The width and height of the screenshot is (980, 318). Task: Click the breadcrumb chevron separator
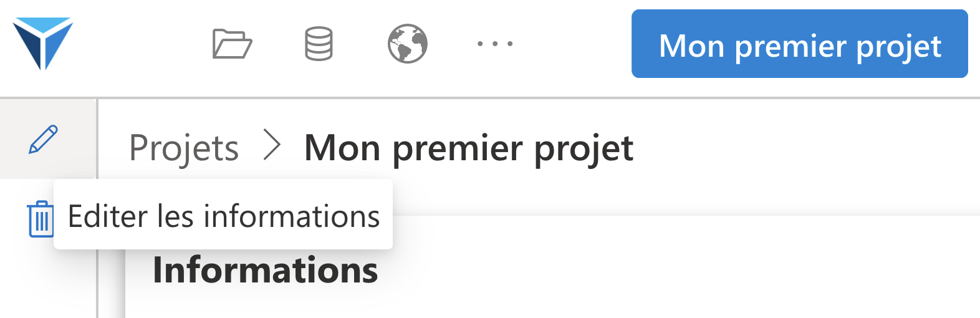point(272,145)
